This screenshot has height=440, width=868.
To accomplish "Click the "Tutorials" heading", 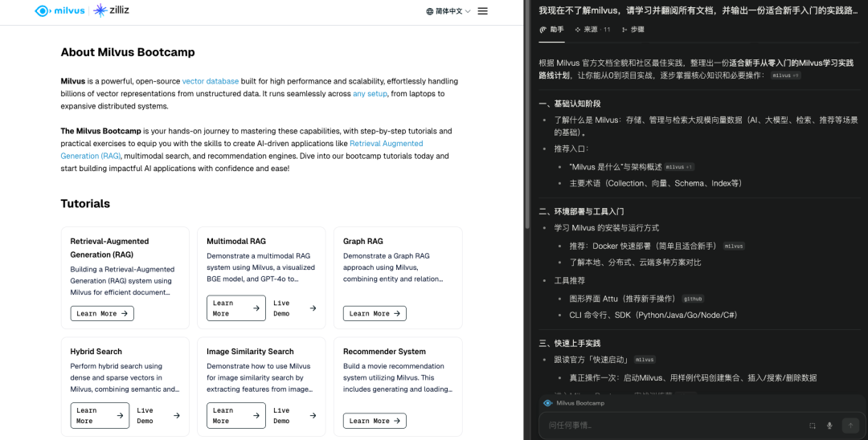I will (x=85, y=203).
